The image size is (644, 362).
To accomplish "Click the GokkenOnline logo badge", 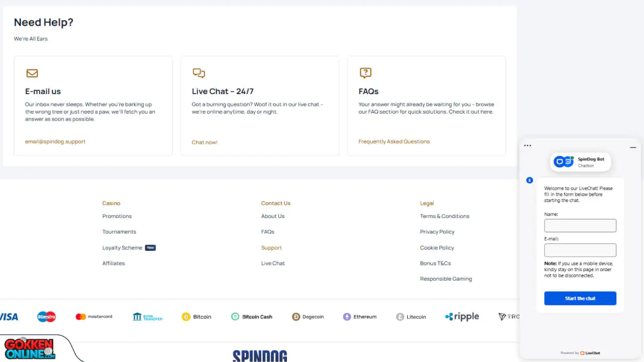I will tap(30, 348).
